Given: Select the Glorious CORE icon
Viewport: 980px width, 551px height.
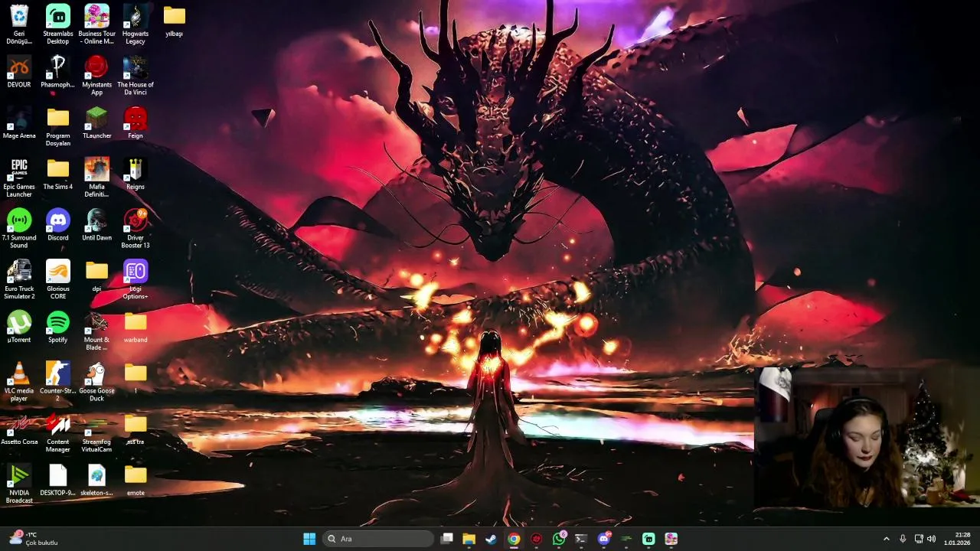Looking at the screenshot, I should (x=57, y=279).
